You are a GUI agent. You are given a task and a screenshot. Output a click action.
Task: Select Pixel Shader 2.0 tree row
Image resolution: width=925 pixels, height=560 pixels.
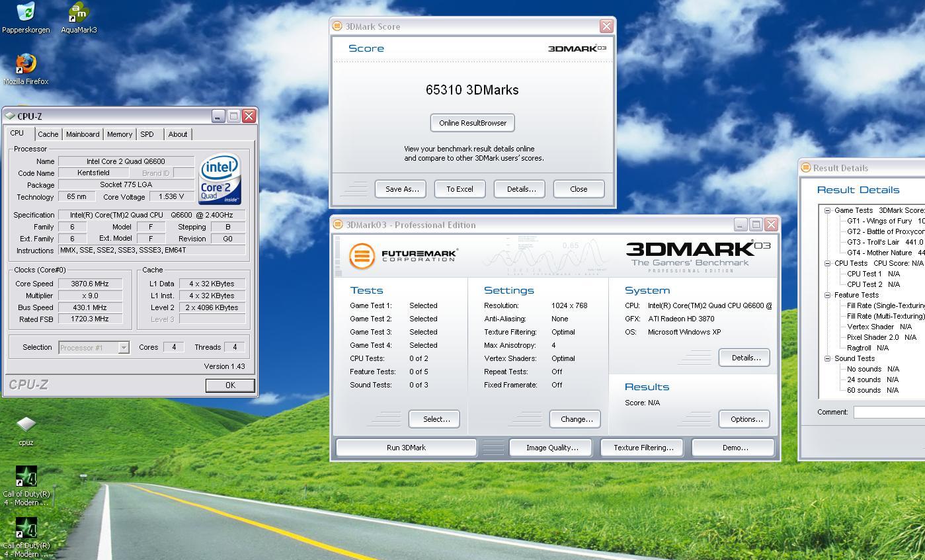[881, 337]
